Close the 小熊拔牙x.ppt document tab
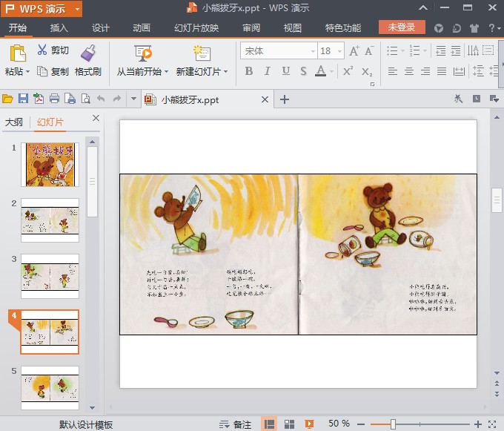 tap(265, 99)
